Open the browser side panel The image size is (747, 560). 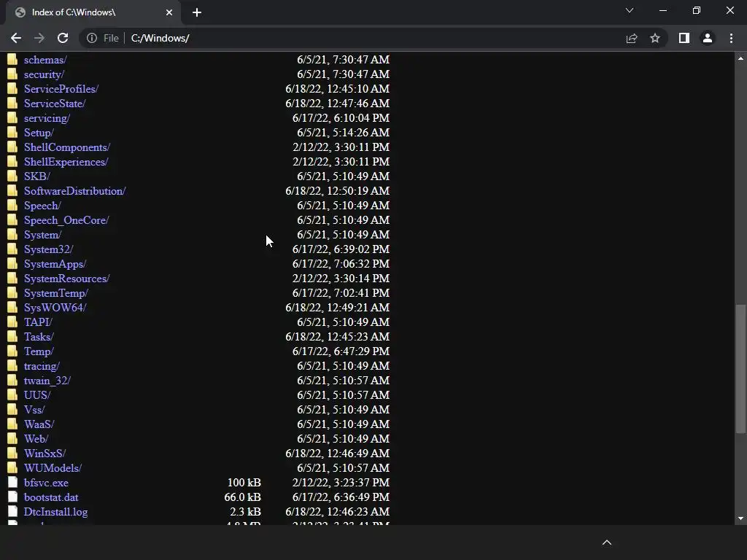(684, 38)
